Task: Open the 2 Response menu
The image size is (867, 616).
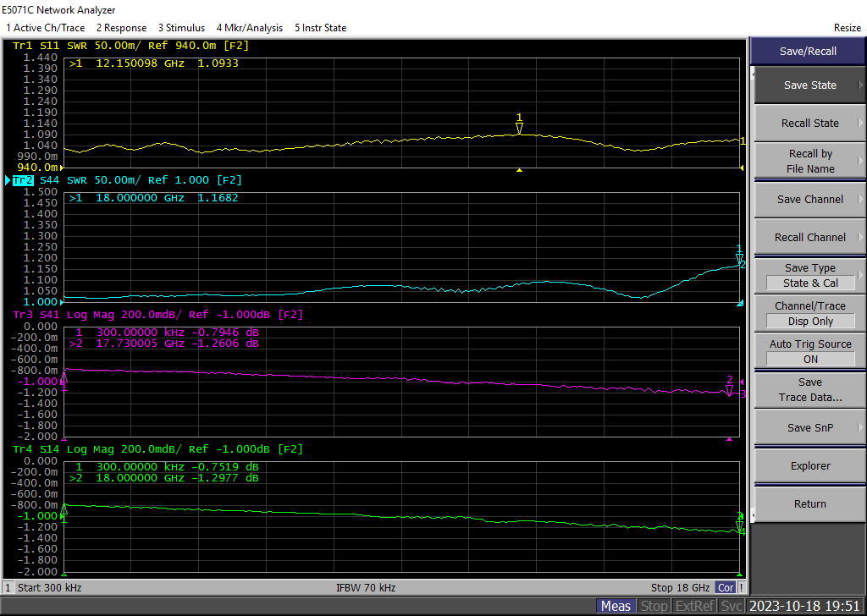Action: point(121,28)
